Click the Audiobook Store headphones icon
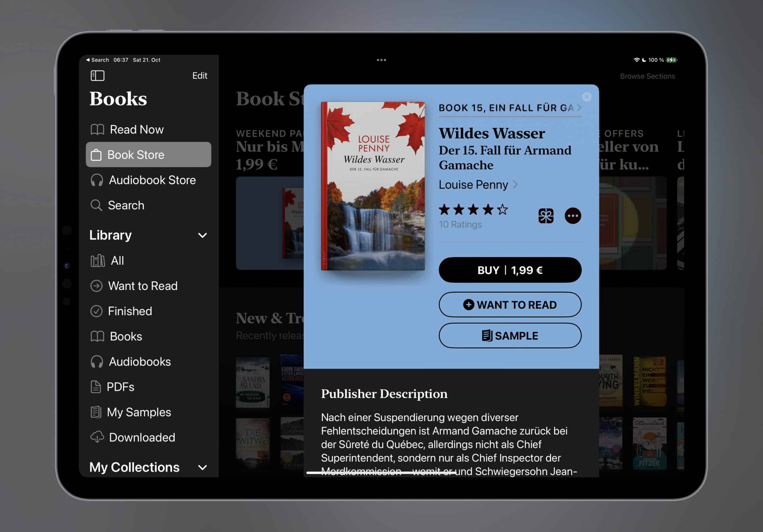763x532 pixels. [97, 180]
